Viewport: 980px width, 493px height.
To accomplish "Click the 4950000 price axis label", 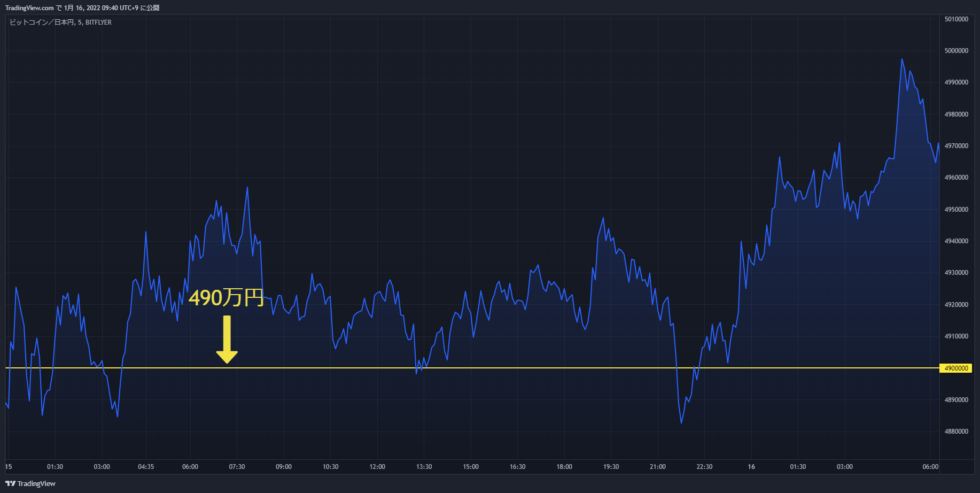I will [956, 210].
